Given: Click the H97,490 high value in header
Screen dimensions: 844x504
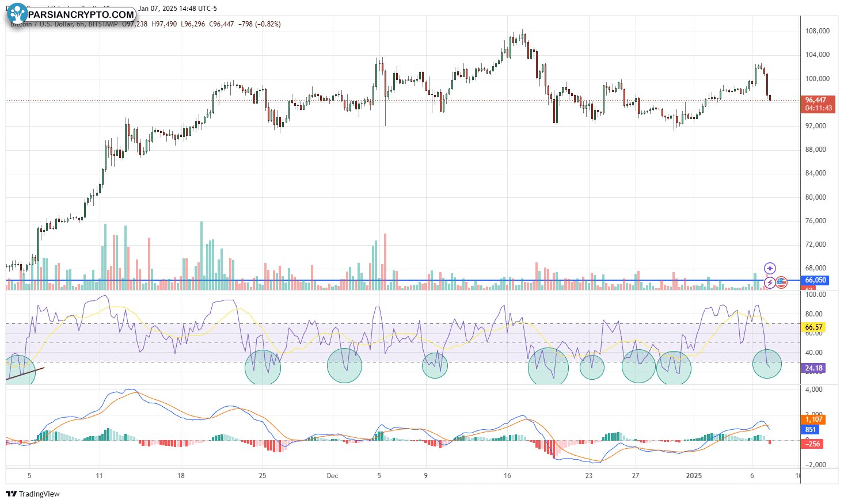Looking at the screenshot, I should click(x=165, y=24).
